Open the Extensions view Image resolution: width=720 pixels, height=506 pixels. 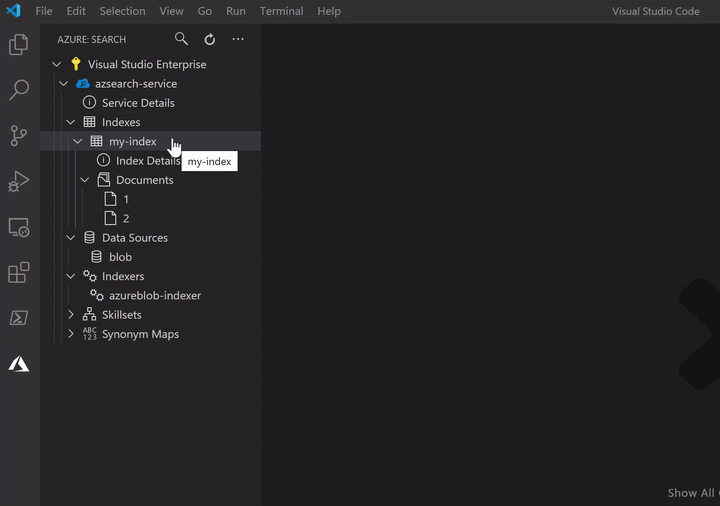(19, 273)
